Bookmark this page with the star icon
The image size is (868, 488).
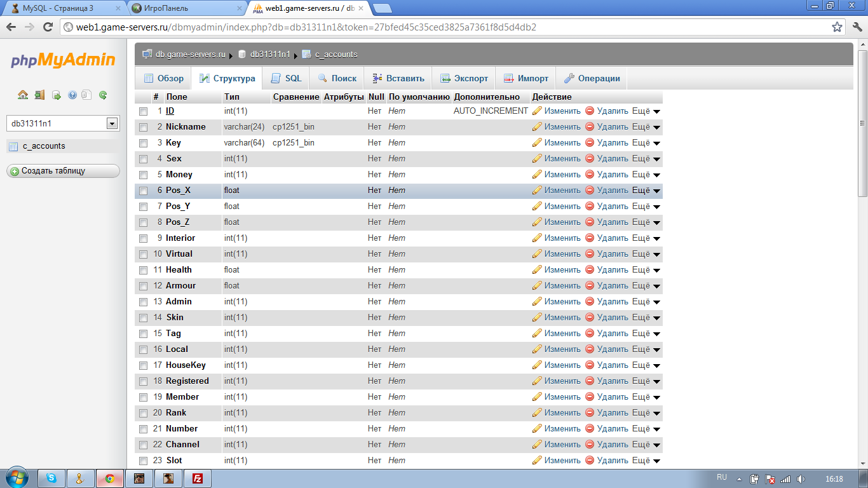[x=837, y=27]
